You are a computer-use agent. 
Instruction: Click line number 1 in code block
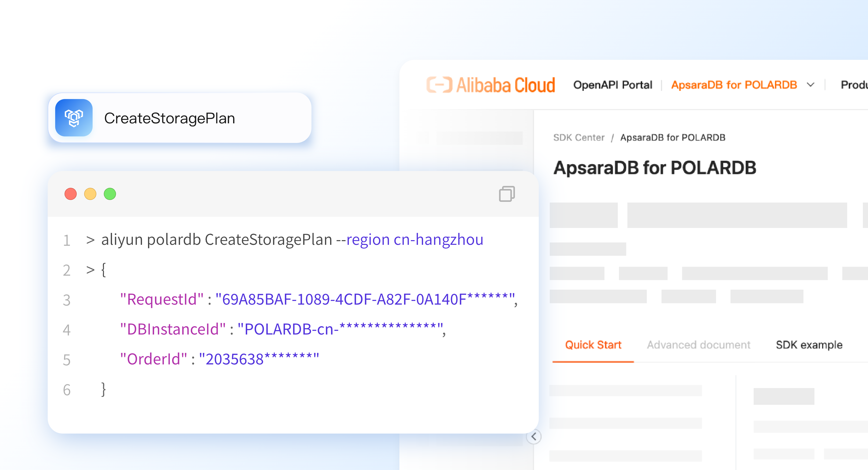tap(67, 240)
